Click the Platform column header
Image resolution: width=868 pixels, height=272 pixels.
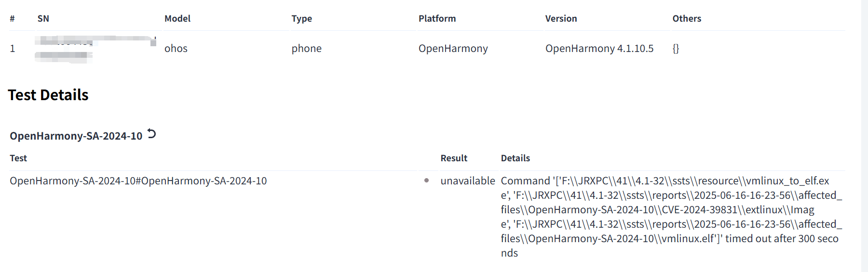(x=437, y=18)
